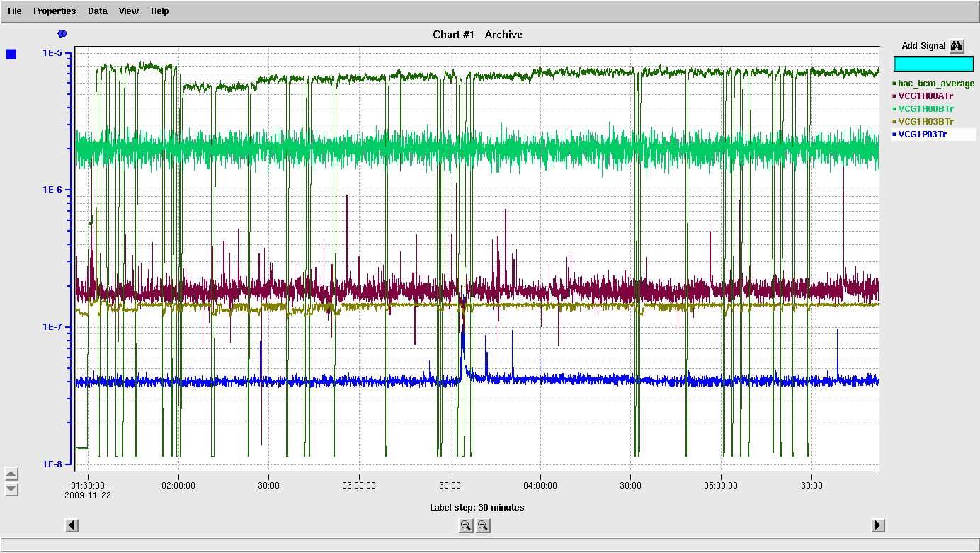Open the View menu

click(129, 11)
